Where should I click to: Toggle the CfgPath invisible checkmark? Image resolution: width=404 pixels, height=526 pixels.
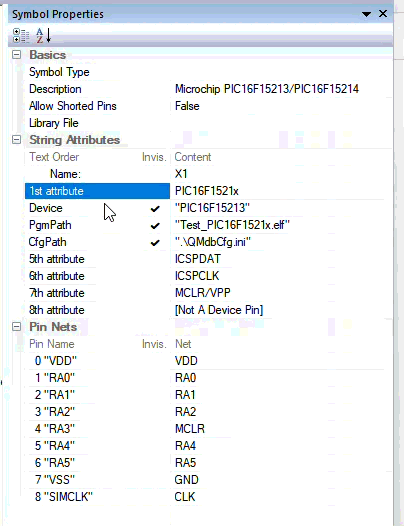tap(155, 243)
